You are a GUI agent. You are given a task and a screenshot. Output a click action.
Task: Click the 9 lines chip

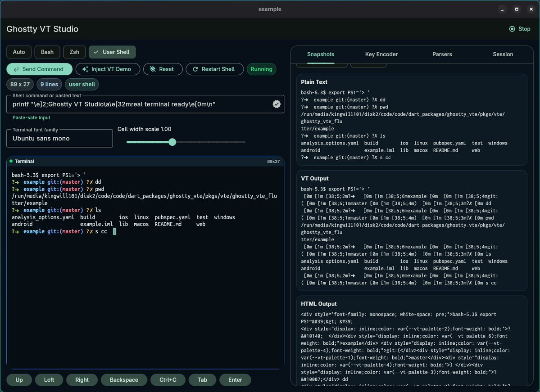pos(49,84)
